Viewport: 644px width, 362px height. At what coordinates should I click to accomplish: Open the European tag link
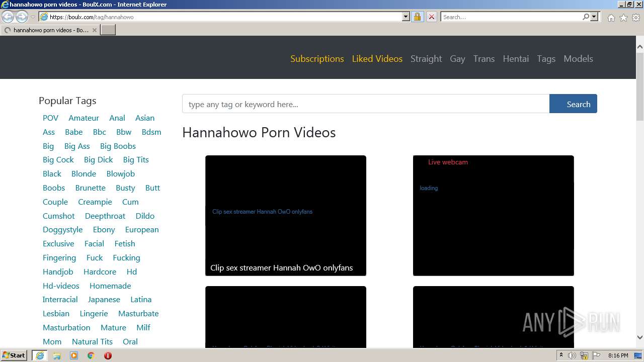coord(142,229)
